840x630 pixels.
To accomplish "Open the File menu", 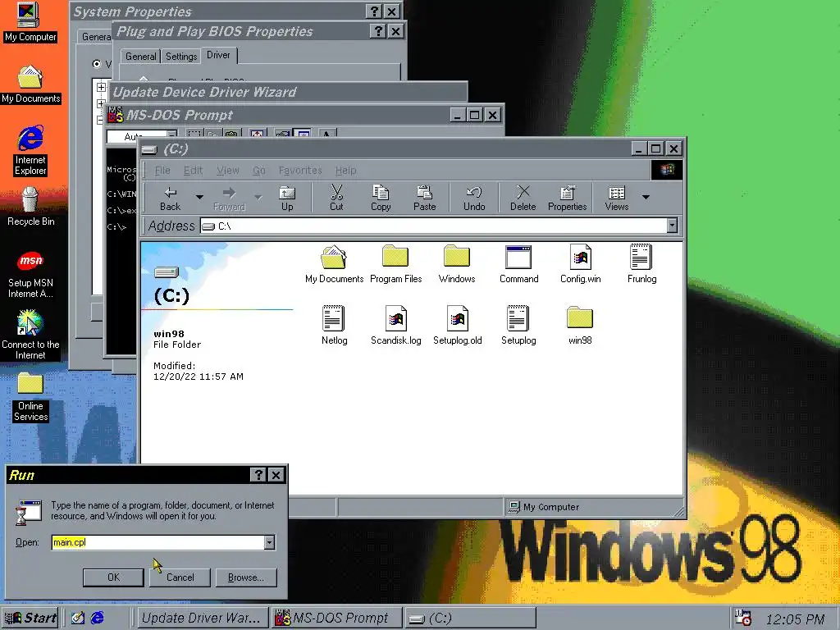I will (162, 171).
